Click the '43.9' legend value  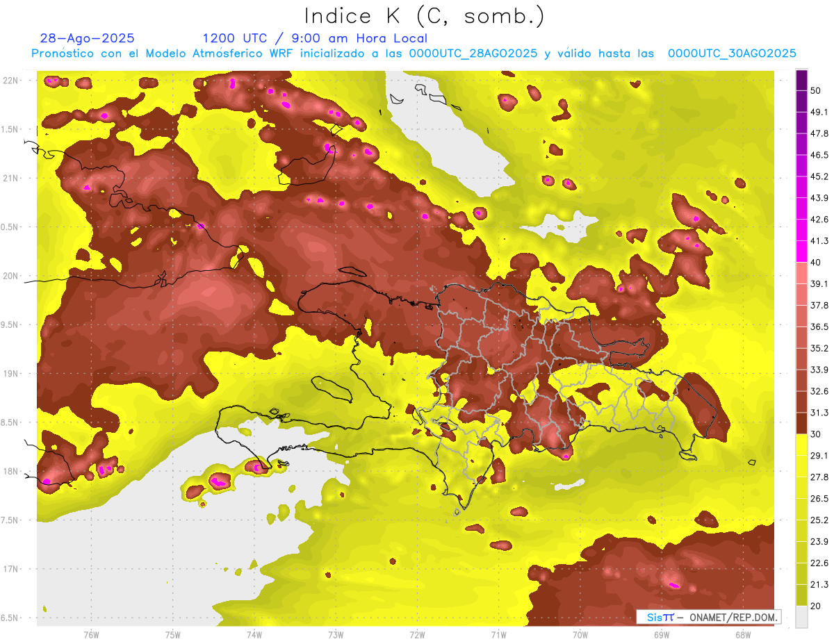coord(819,198)
